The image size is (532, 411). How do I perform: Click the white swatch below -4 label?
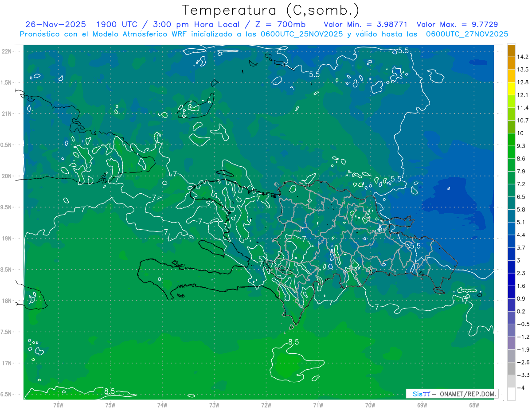tap(511, 394)
